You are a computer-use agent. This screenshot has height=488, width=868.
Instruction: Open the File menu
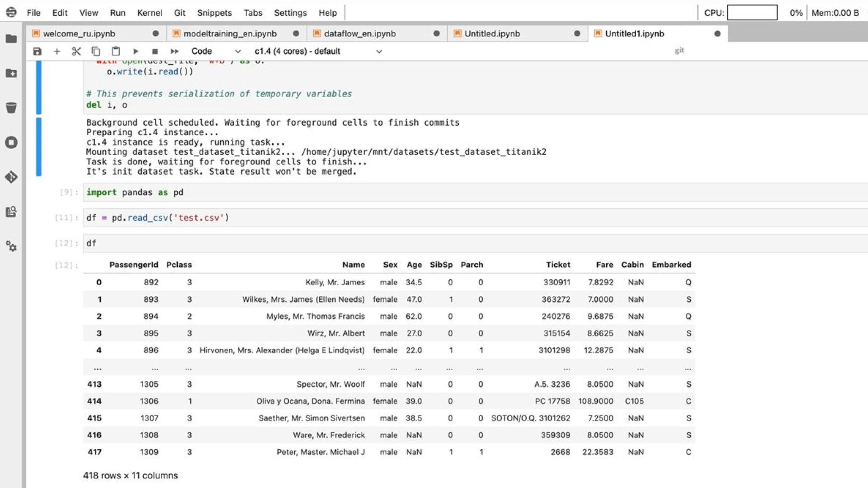pyautogui.click(x=33, y=13)
